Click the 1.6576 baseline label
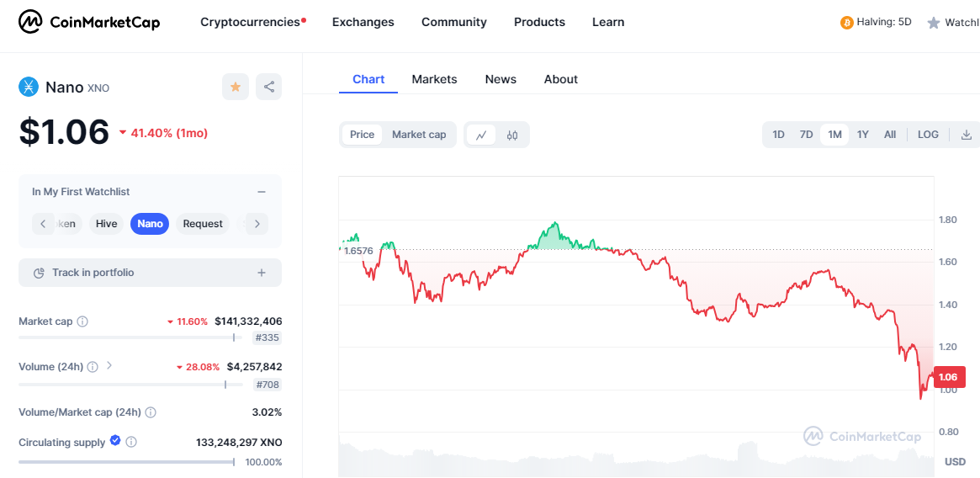 tap(358, 251)
